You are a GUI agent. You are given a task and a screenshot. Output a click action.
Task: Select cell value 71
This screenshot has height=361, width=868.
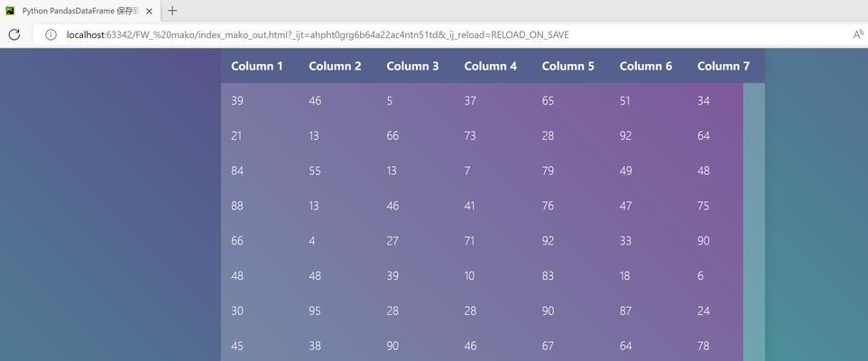pyautogui.click(x=470, y=241)
